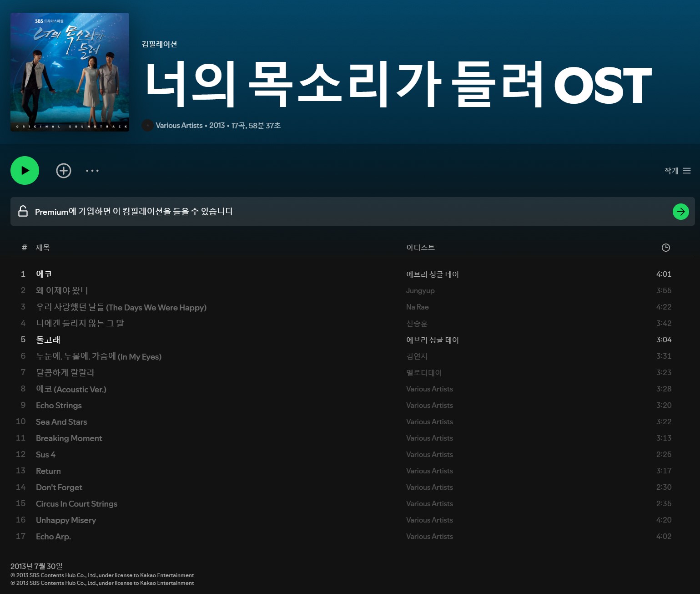Open the artist page for 신승훈
Image resolution: width=700 pixels, height=594 pixels.
[x=417, y=323]
